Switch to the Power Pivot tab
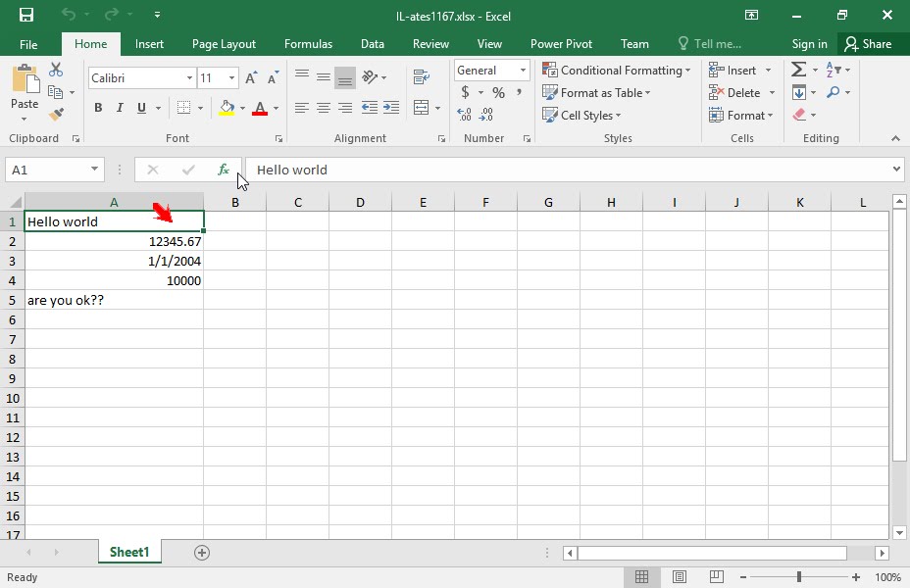910x588 pixels. [x=561, y=44]
